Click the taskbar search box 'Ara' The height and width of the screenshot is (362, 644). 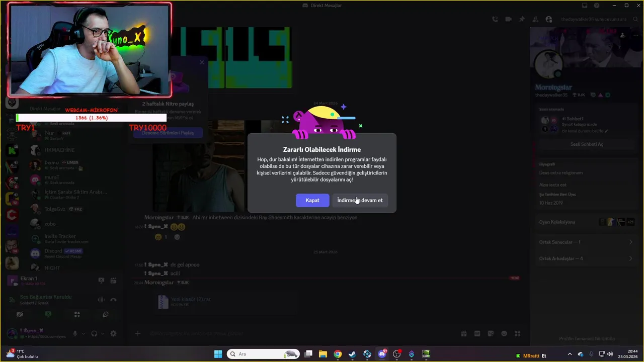pos(263,354)
